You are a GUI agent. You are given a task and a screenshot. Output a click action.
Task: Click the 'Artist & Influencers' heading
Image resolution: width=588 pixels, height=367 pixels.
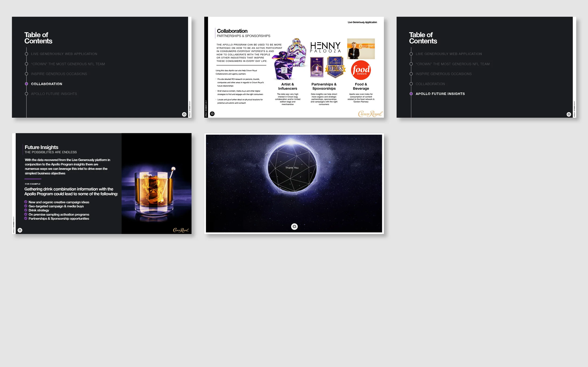288,86
